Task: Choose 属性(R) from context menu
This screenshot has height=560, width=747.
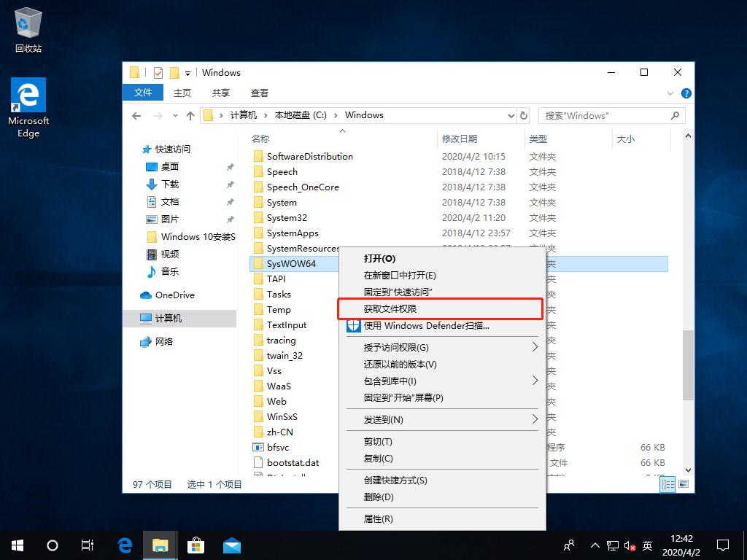Action: coord(442,518)
